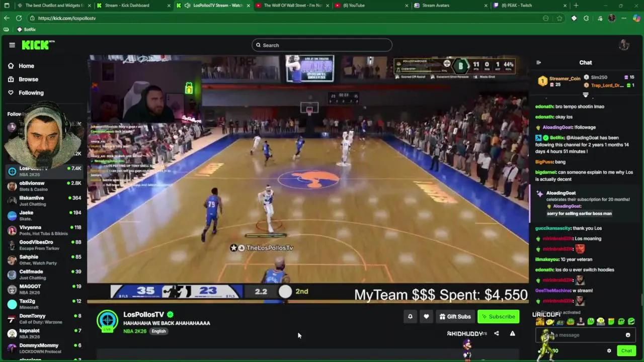Click the NBA 2K26 category link under title
This screenshot has height=362, width=644.
135,331
